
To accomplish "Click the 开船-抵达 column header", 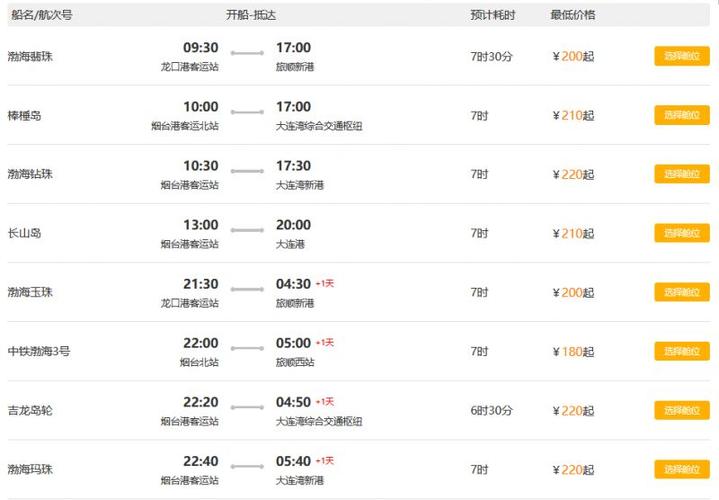I will point(250,15).
